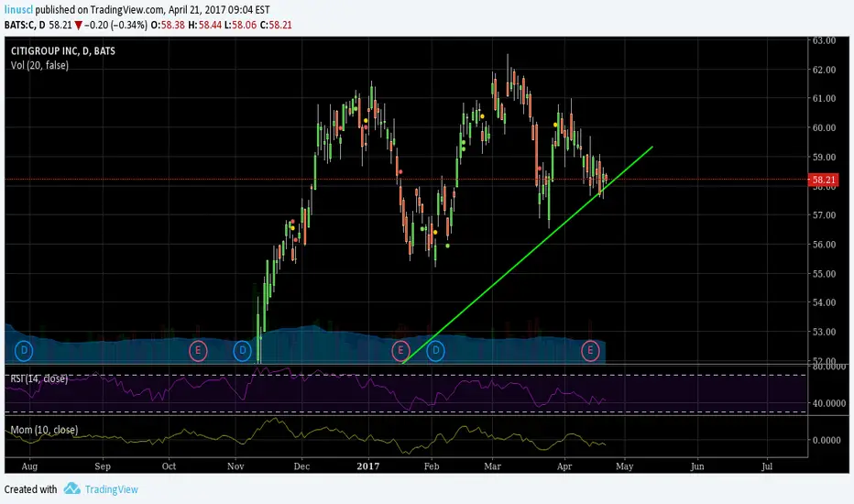Screen dimensions: 854x504
Task: Click the E earnings marker in April
Action: [x=590, y=350]
